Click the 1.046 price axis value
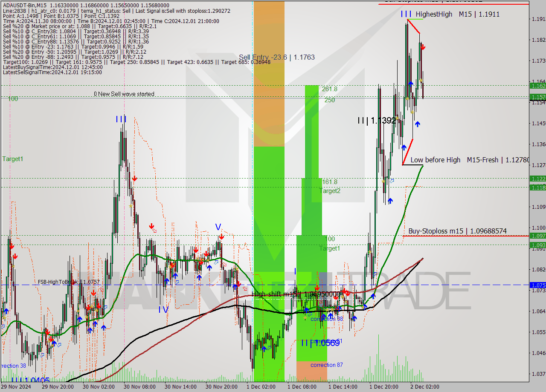The image size is (546, 392). pos(538,353)
